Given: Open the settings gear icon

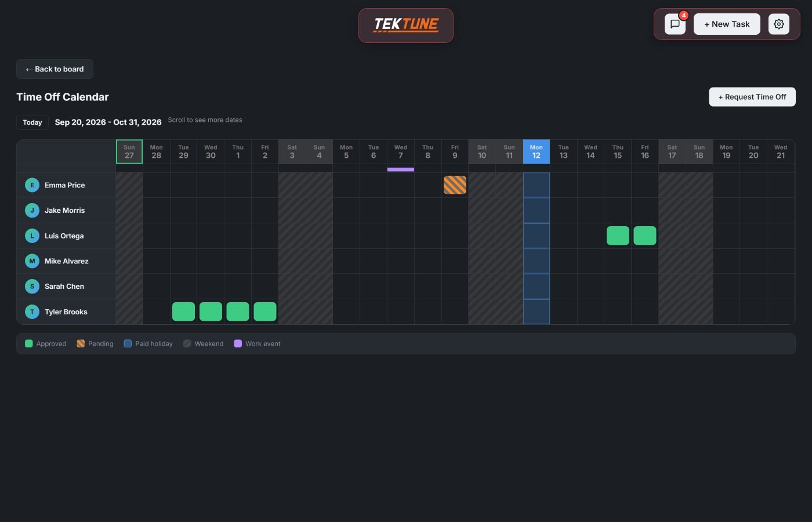Looking at the screenshot, I should coord(779,24).
